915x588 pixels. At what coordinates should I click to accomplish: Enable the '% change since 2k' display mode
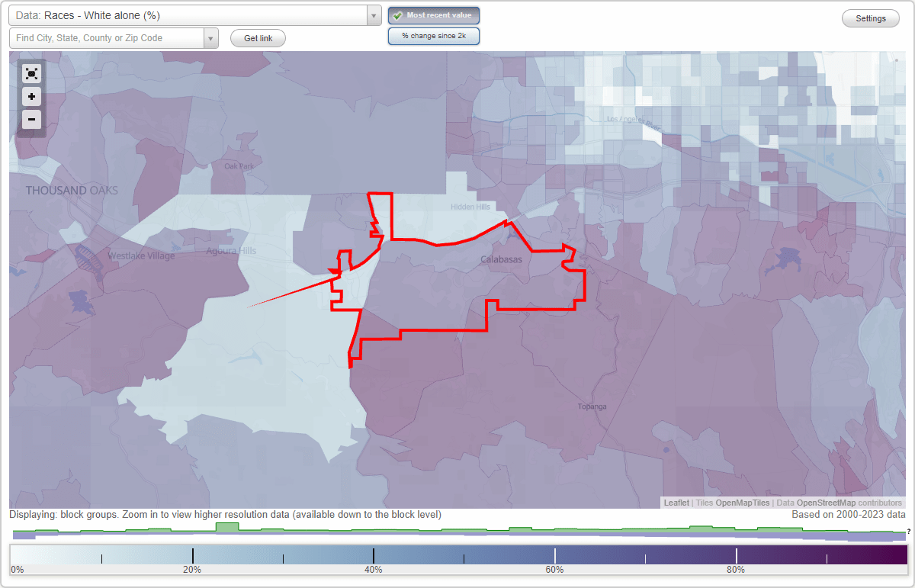(433, 35)
